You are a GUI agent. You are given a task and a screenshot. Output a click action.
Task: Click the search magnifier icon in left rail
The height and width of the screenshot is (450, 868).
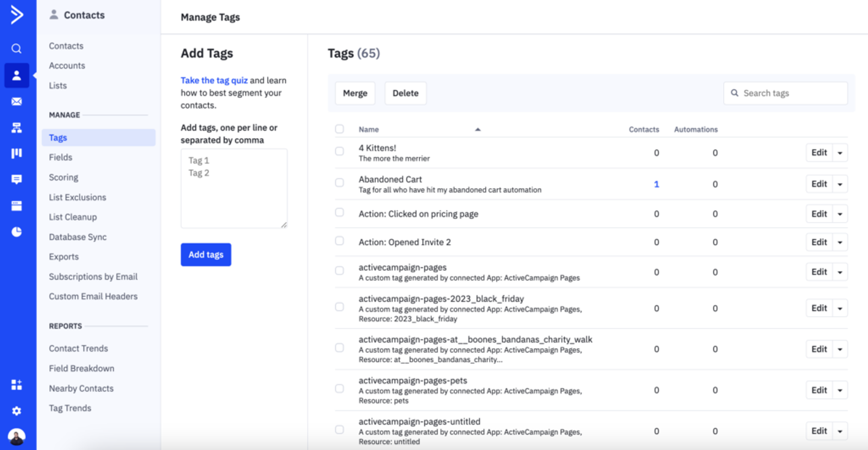coord(17,49)
